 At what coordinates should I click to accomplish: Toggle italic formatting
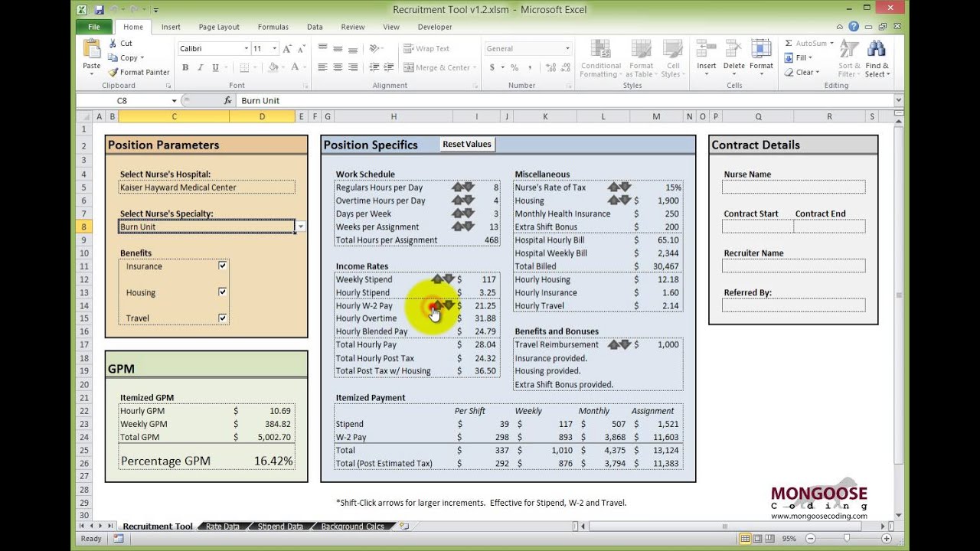pos(200,67)
